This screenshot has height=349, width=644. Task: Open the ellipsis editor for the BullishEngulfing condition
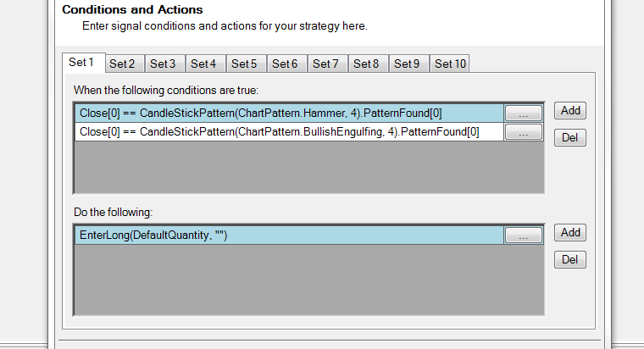523,132
